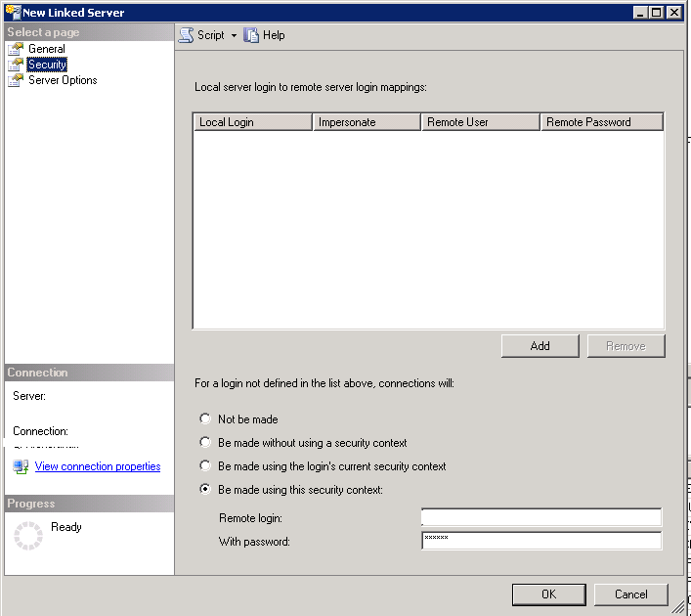Viewport: 691px width, 616px height.
Task: Open View connection properties link
Action: pyautogui.click(x=98, y=466)
